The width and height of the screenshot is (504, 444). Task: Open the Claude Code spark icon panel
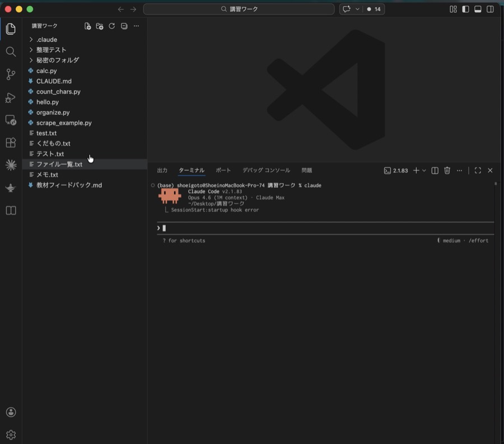click(x=11, y=165)
